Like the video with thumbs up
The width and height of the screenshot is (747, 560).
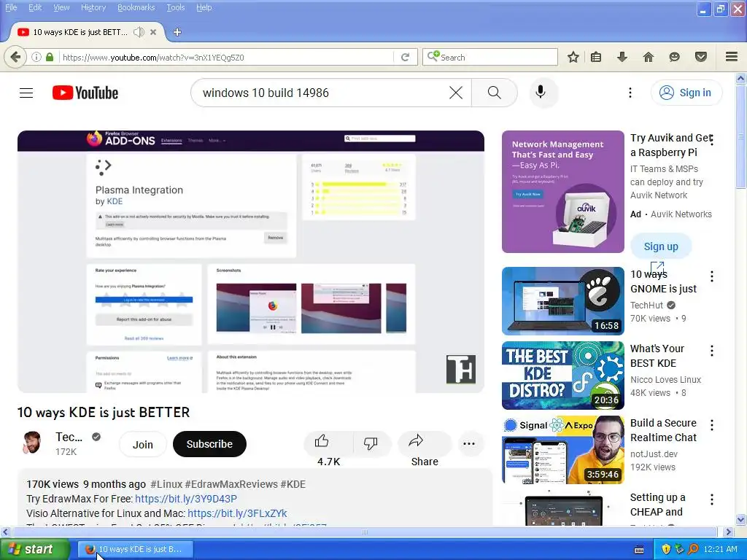coord(322,441)
